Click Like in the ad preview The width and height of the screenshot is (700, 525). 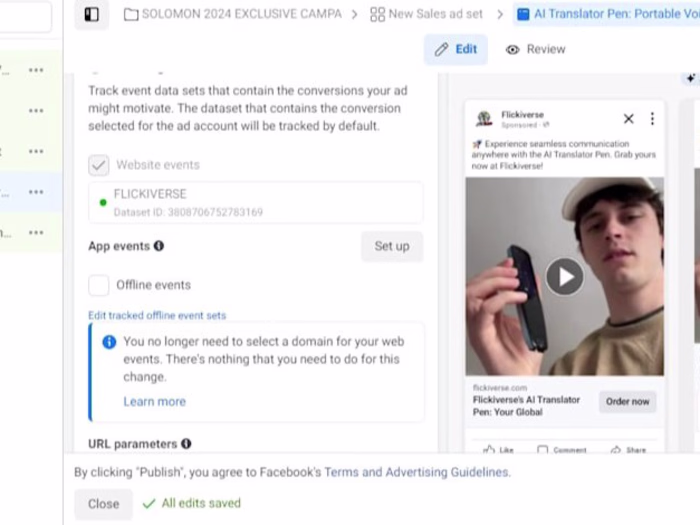pyautogui.click(x=499, y=449)
